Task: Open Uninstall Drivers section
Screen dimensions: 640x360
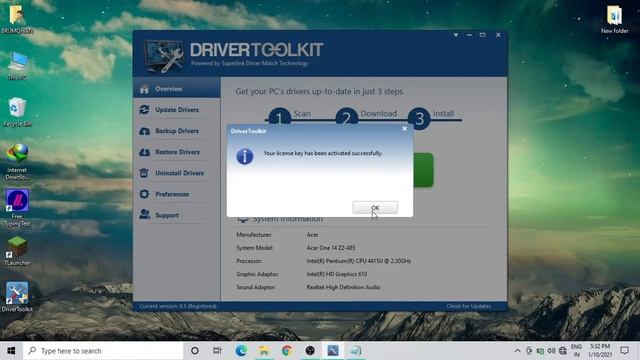Action: (177, 173)
